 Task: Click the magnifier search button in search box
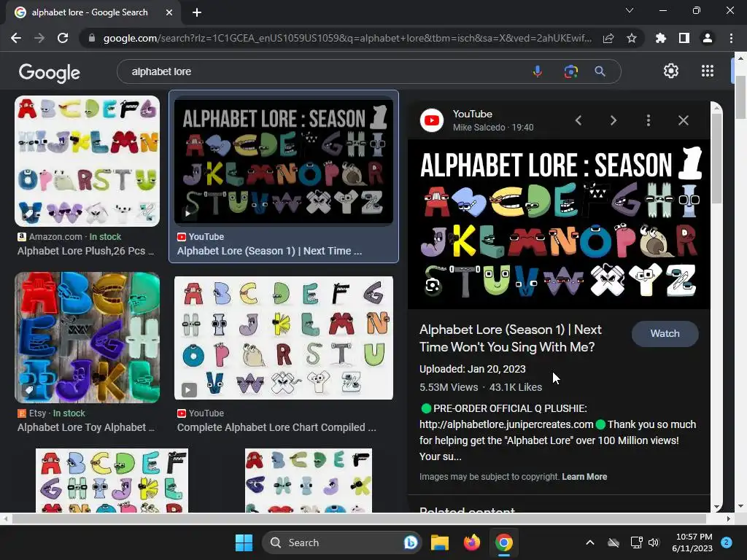click(x=600, y=71)
